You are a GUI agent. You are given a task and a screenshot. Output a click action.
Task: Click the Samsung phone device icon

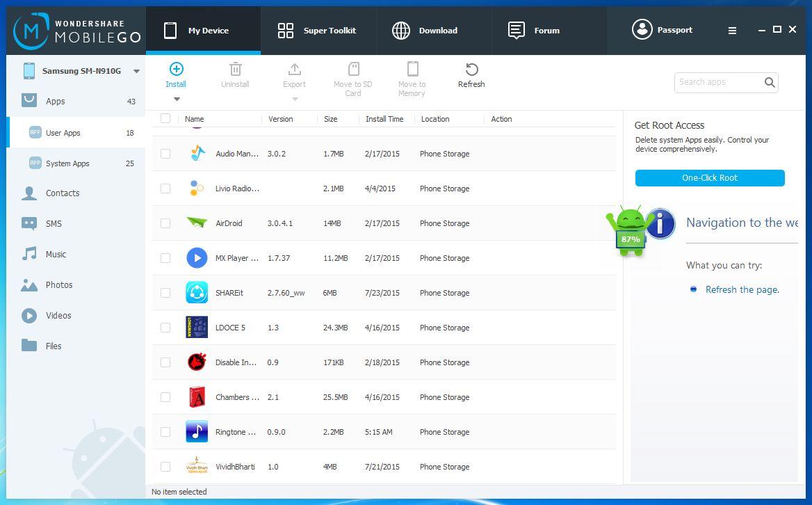pos(29,71)
